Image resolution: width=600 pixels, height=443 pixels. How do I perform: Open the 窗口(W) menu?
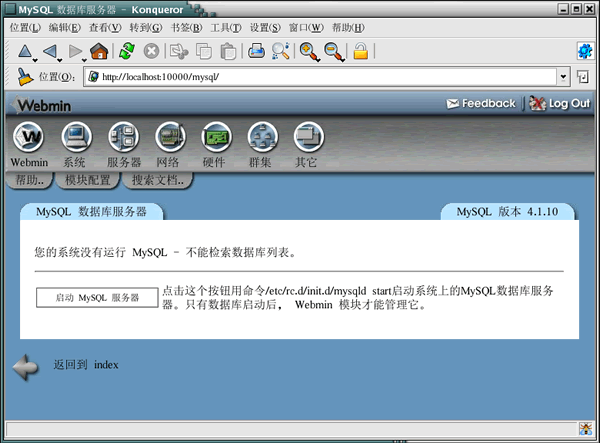tap(306, 28)
